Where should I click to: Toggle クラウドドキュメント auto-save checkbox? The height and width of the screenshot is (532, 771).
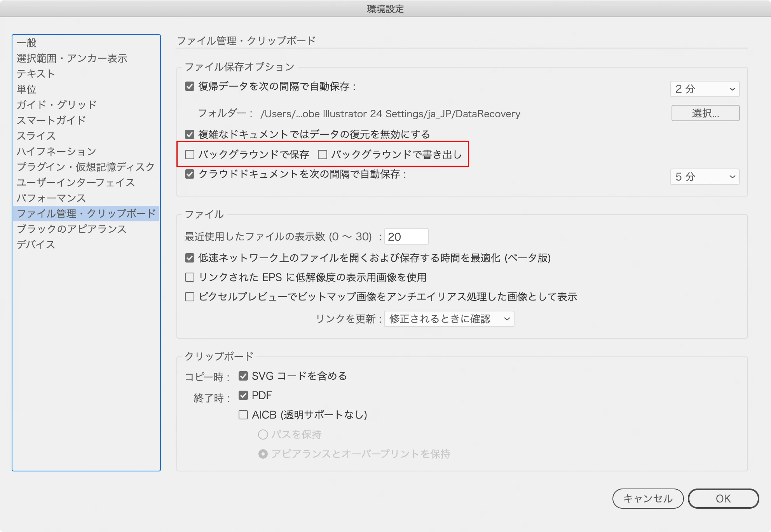(x=190, y=174)
